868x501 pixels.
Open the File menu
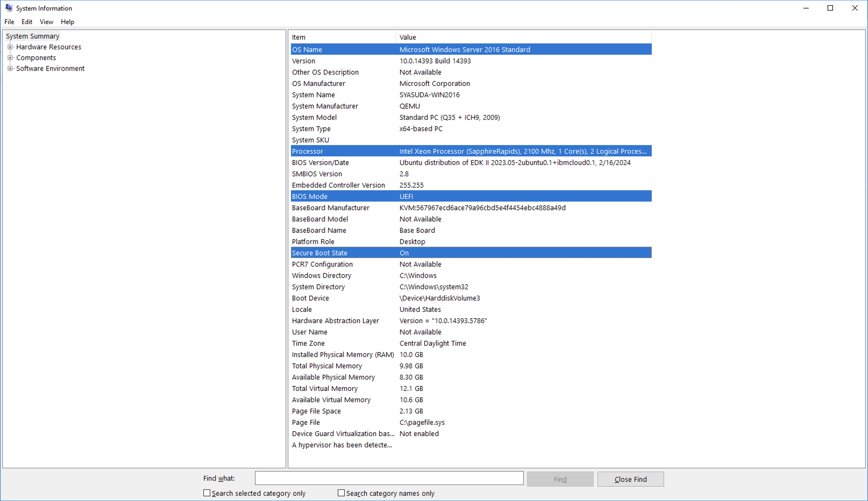pos(9,22)
